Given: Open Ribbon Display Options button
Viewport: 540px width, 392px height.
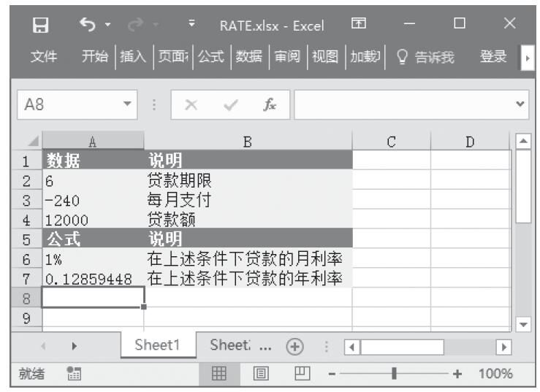Looking at the screenshot, I should [360, 27].
